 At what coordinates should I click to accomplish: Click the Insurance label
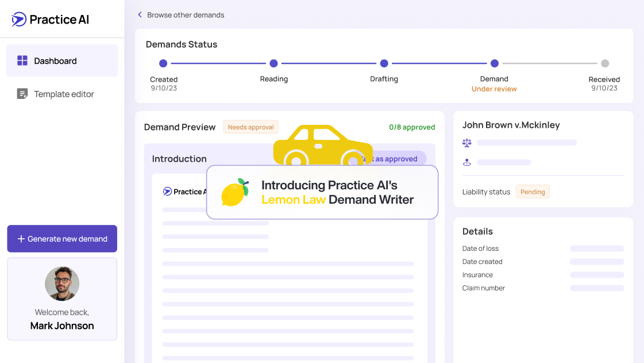(477, 274)
